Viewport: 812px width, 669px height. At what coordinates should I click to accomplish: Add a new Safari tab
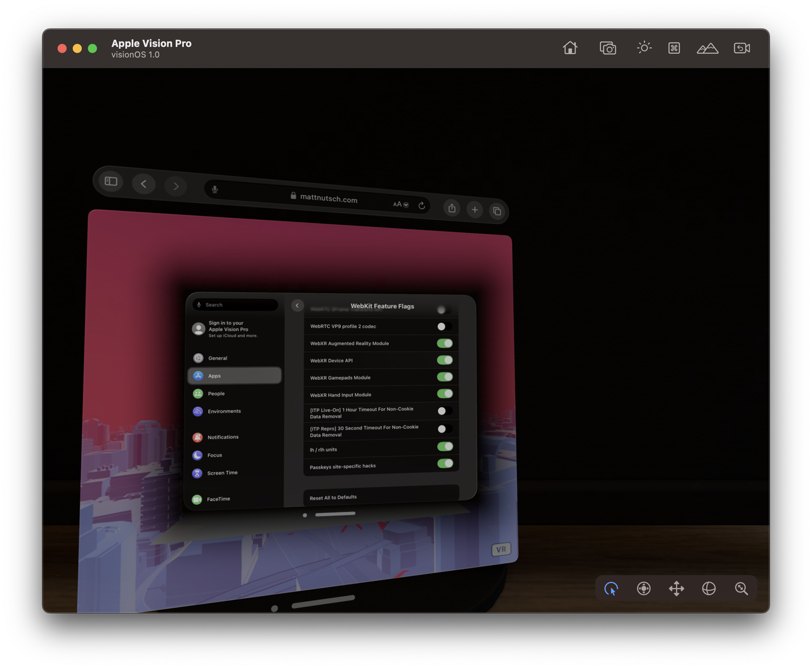[475, 210]
